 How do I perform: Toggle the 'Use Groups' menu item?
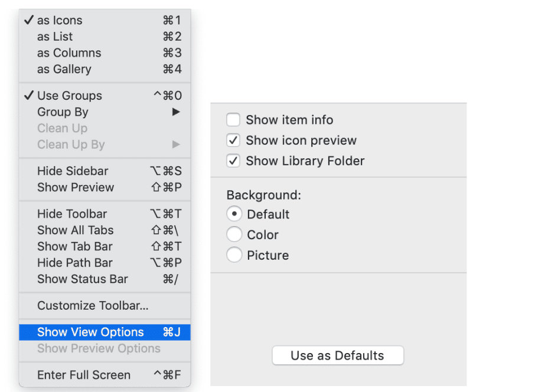coord(105,96)
